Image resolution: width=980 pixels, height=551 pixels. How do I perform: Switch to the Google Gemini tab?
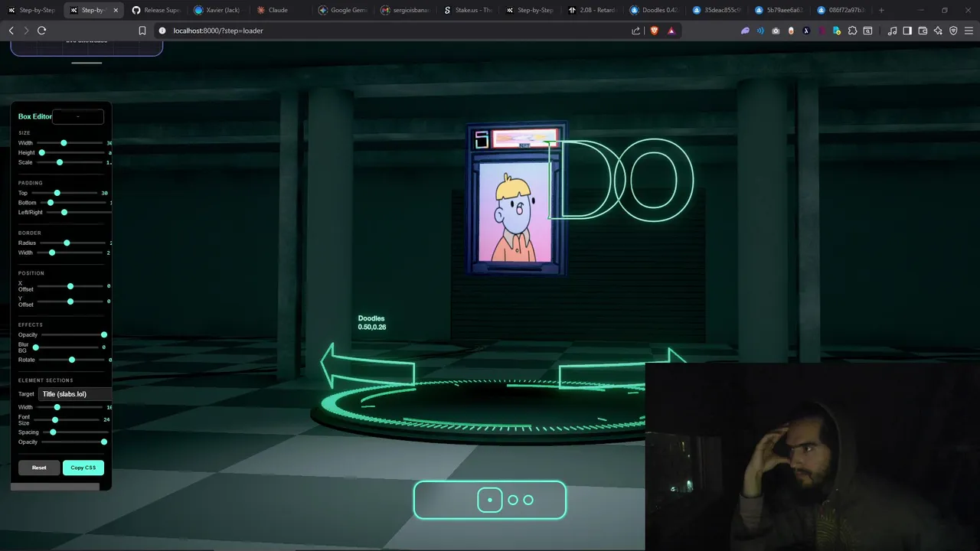pos(342,10)
